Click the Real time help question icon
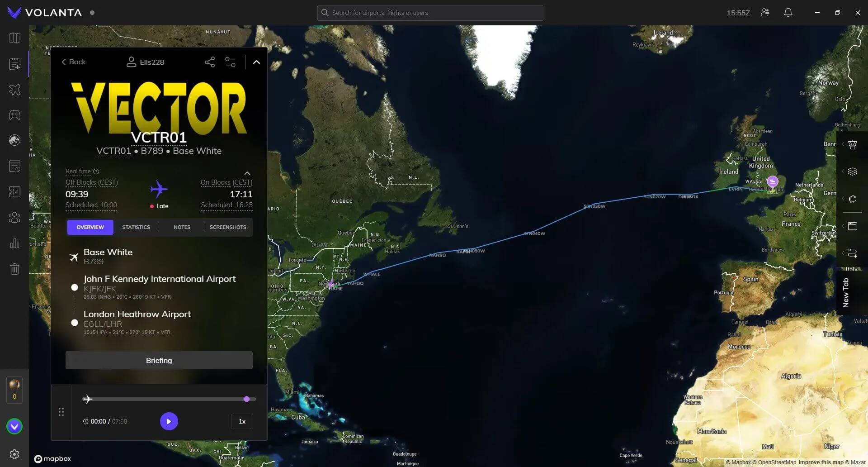The height and width of the screenshot is (467, 868). point(96,172)
